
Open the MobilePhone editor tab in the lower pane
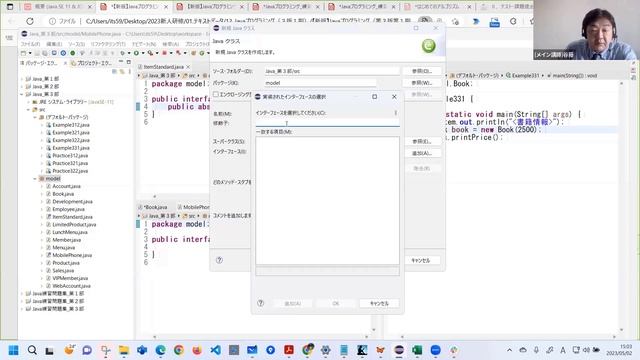[x=193, y=207]
